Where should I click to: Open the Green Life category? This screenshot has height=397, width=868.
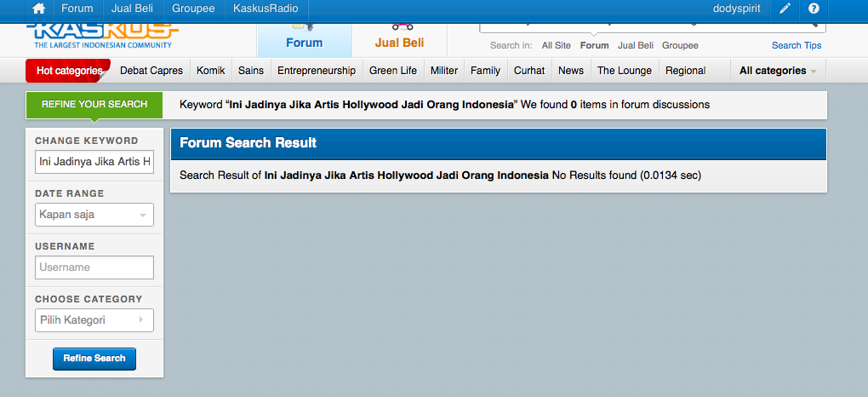[x=393, y=71]
